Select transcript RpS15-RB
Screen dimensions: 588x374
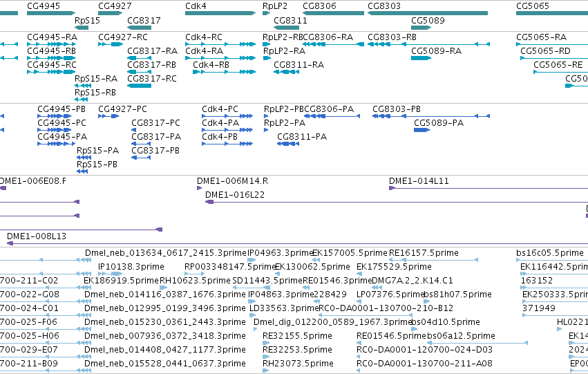(x=82, y=100)
